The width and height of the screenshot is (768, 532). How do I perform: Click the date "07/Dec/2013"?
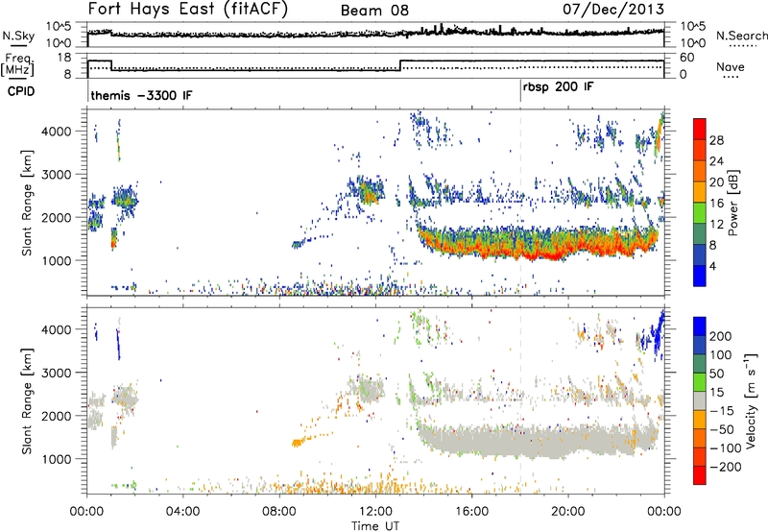point(613,9)
